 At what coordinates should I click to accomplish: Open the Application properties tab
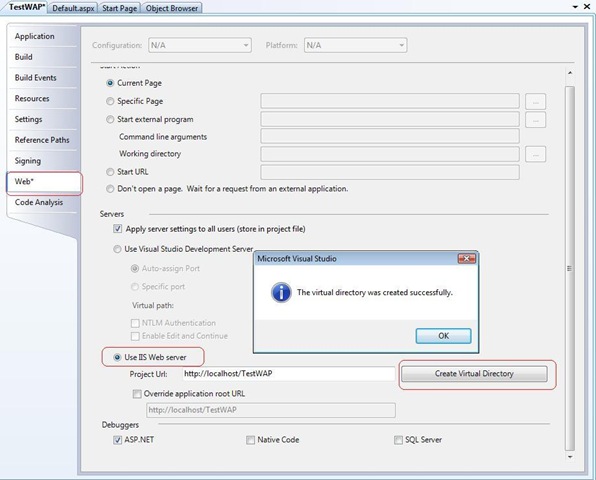pos(43,36)
